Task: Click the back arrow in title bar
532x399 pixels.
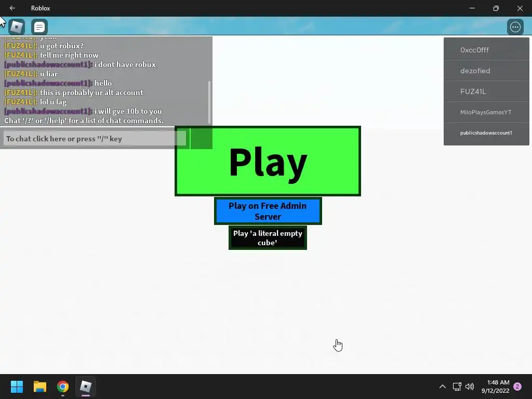Action: click(12, 8)
